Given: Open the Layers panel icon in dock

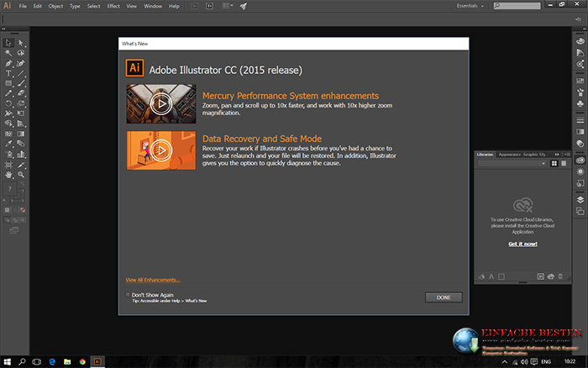Looking at the screenshot, I should [x=580, y=200].
